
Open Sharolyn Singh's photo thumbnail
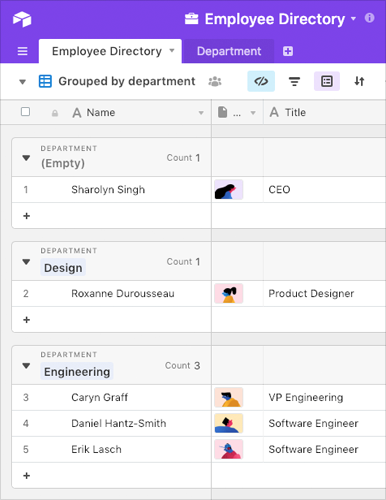tap(228, 190)
